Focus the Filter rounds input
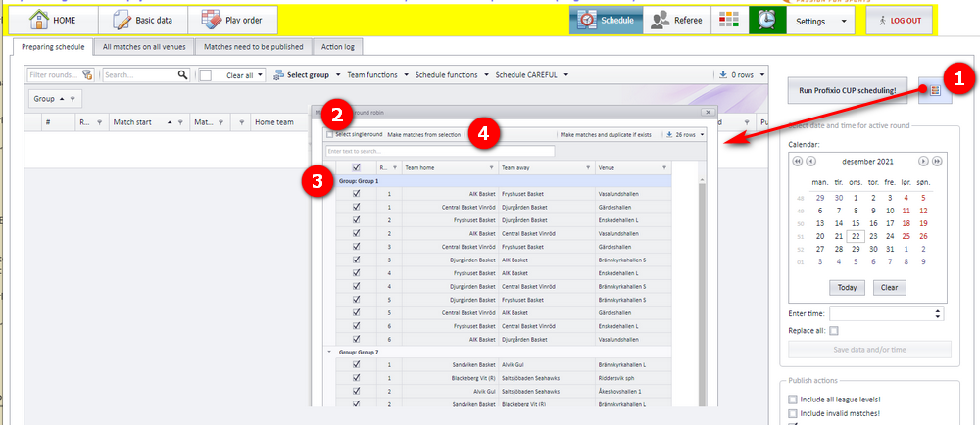Screen dimensions: 980x425 point(55,74)
